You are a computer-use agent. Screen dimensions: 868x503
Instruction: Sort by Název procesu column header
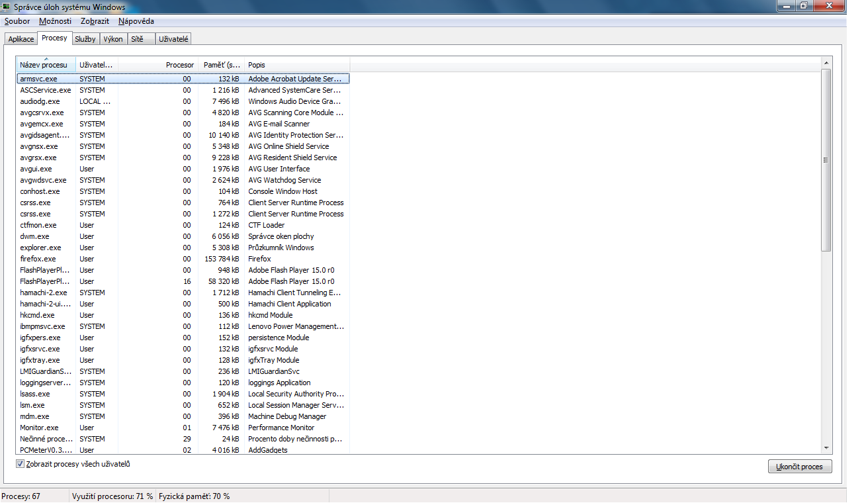(46, 65)
